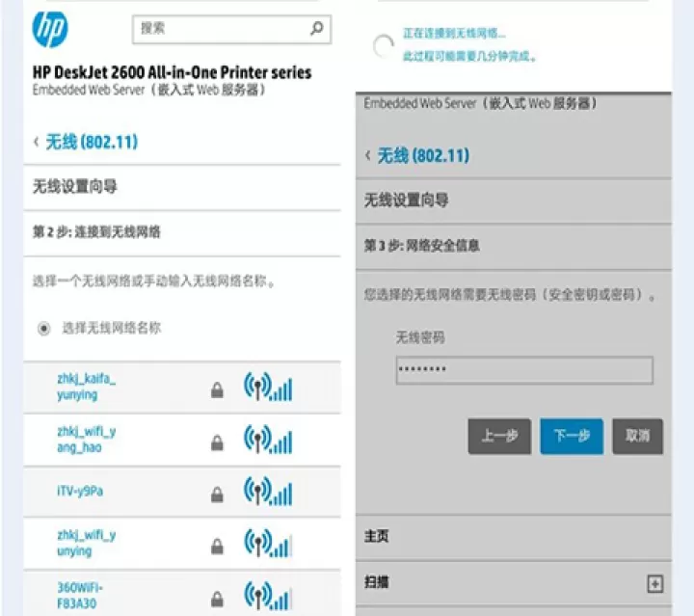Select the 选择无线网络名称 radio button
694x616 pixels.
point(43,329)
